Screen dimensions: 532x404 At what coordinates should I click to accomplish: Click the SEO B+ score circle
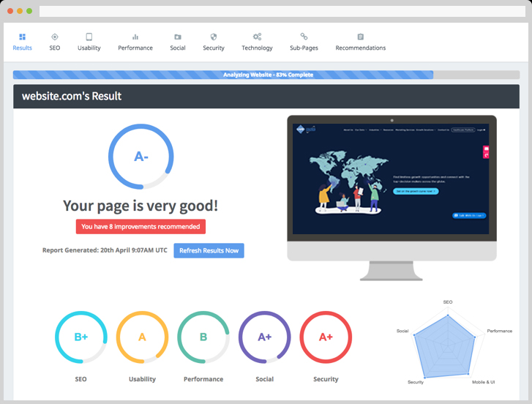(80, 337)
